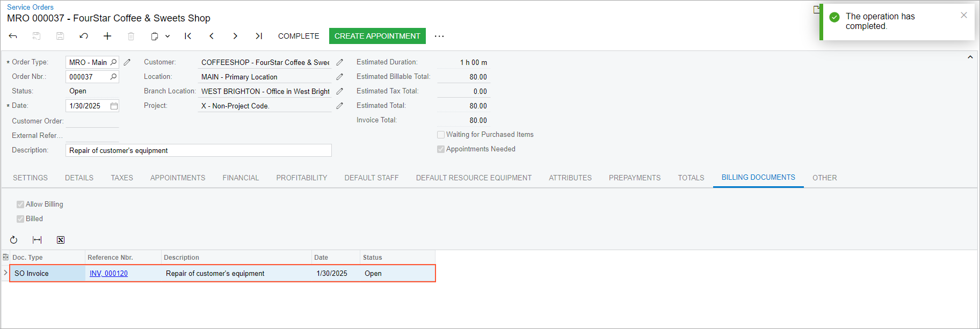980x329 pixels.
Task: Refresh the billing documents grid
Action: (x=14, y=240)
